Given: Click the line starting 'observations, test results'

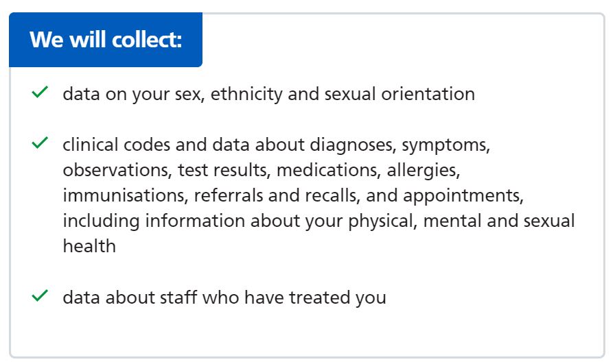Looking at the screenshot, I should coord(262,171).
